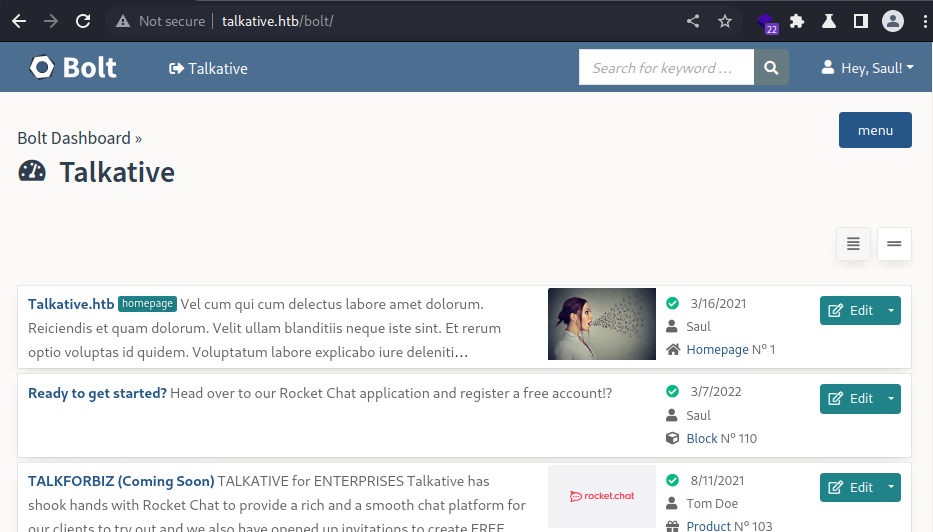The height and width of the screenshot is (532, 933).
Task: Open the TALKFORBIZ (Coming Soon) record
Action: (x=121, y=481)
